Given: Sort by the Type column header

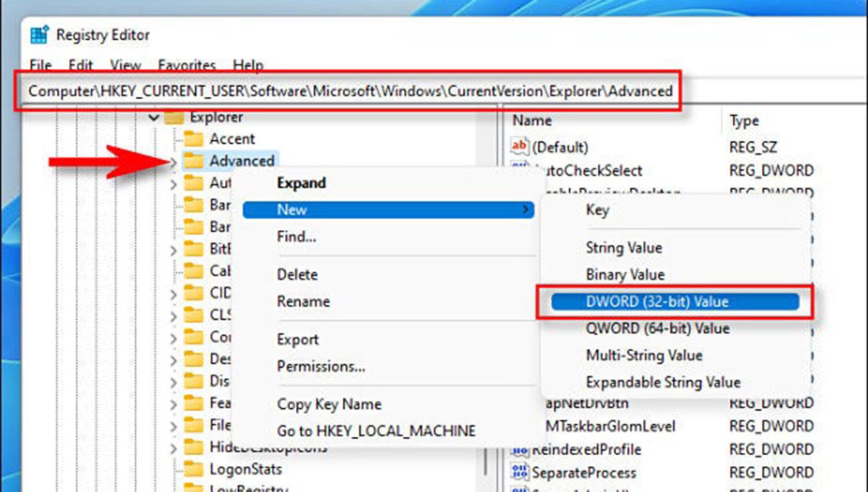Looking at the screenshot, I should (744, 121).
